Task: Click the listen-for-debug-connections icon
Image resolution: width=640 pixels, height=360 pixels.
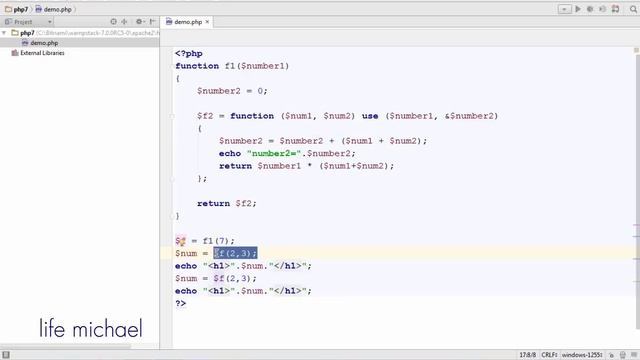Action: pyautogui.click(x=616, y=9)
